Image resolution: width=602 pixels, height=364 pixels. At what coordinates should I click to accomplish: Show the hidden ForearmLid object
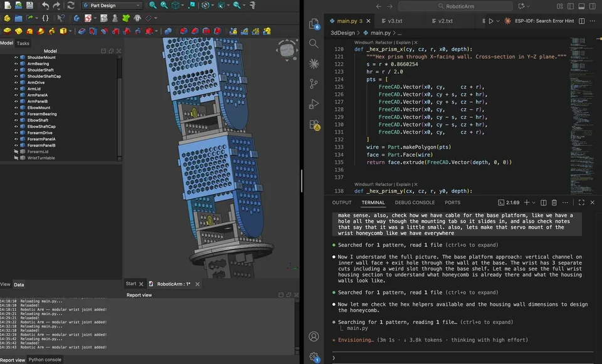click(16, 152)
